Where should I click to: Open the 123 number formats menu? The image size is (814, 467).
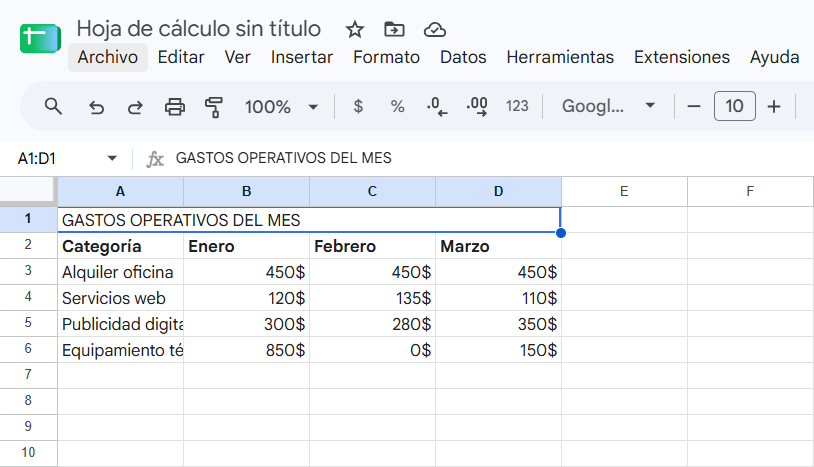(517, 106)
